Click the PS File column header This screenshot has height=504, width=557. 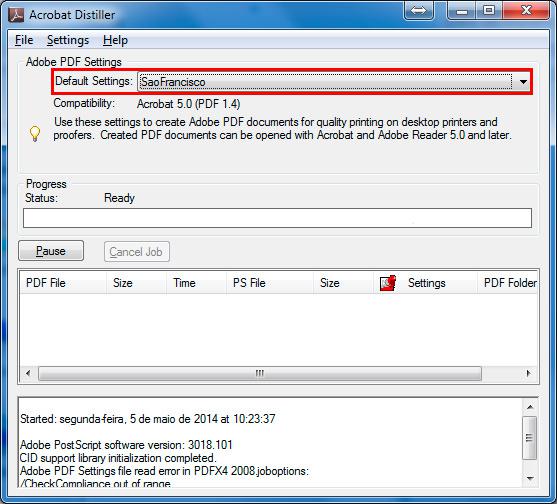tap(270, 283)
